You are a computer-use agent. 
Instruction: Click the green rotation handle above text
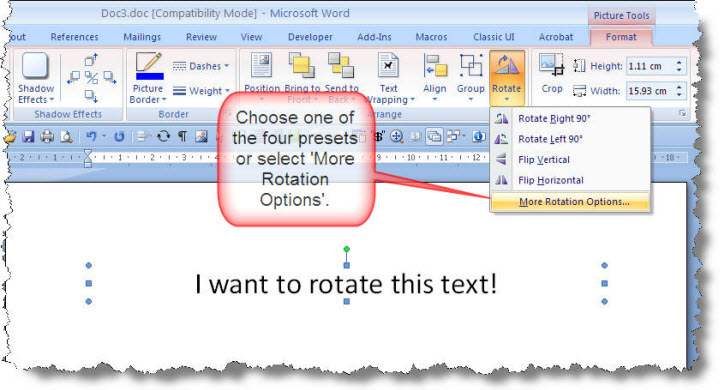(347, 249)
